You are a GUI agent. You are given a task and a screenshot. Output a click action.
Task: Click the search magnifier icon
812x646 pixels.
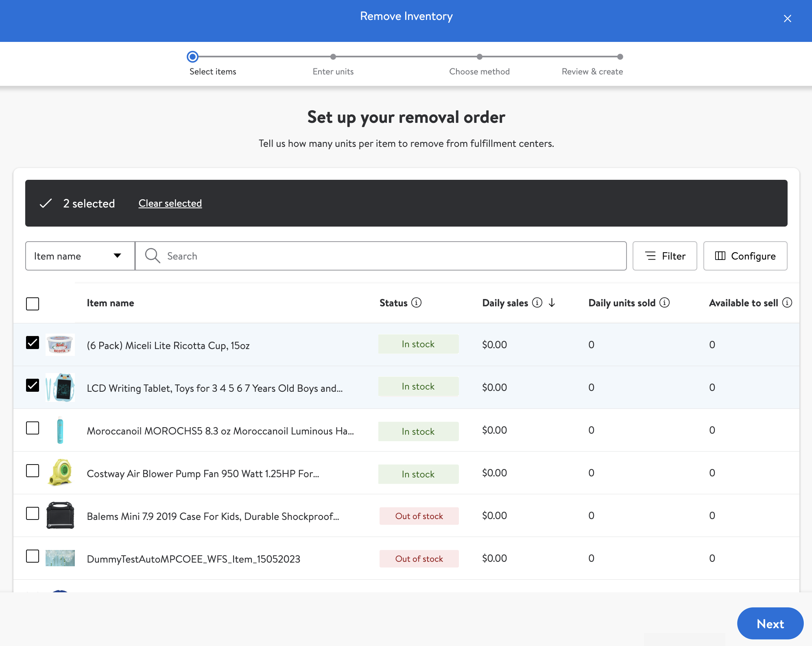click(153, 256)
